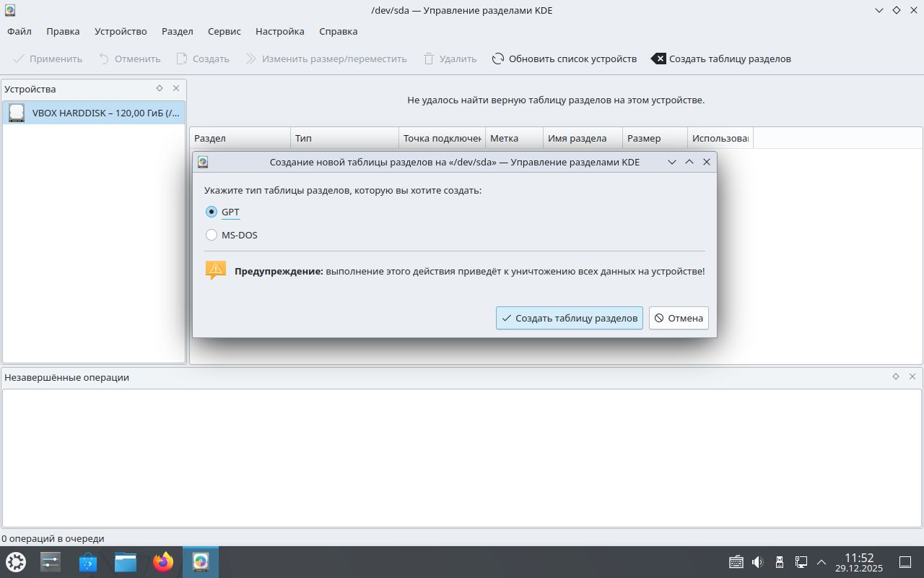Float the Незавершённые операции panel

pos(896,376)
